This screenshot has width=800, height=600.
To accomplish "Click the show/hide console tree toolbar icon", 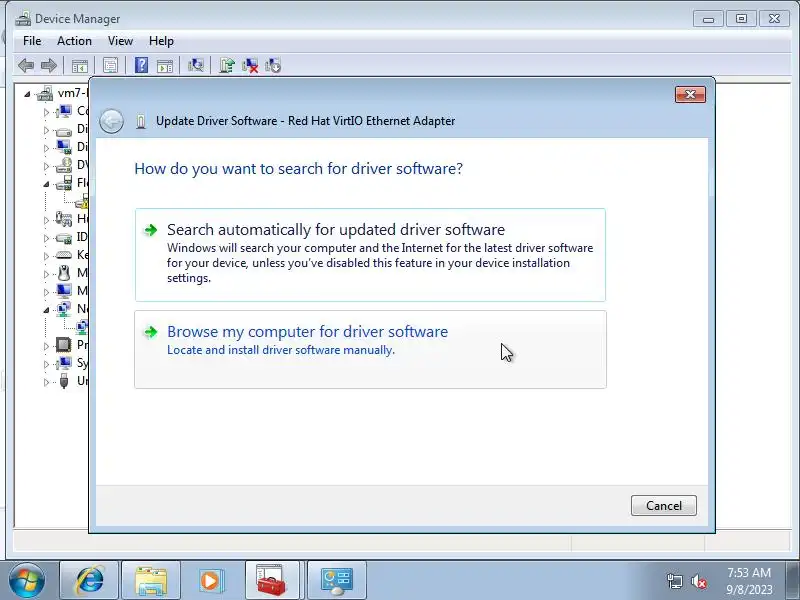I will coord(80,65).
